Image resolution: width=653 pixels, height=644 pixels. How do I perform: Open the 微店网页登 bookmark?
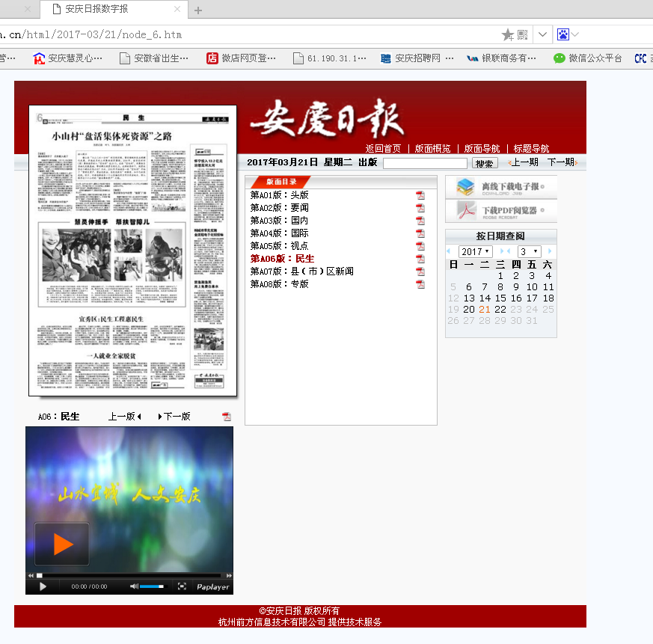coord(241,58)
